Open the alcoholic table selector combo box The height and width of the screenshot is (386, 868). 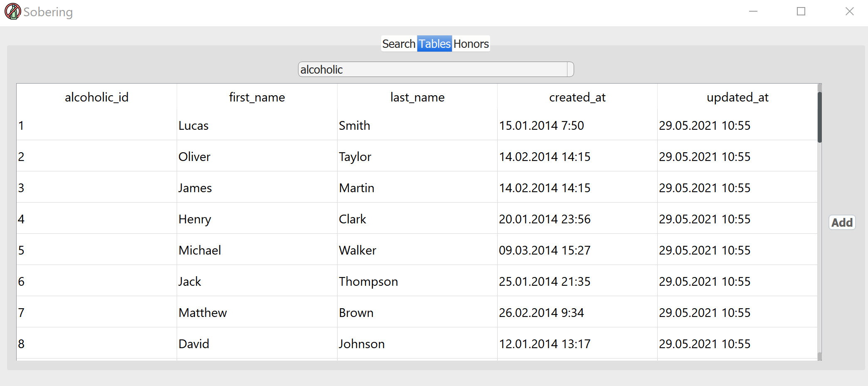tap(436, 69)
